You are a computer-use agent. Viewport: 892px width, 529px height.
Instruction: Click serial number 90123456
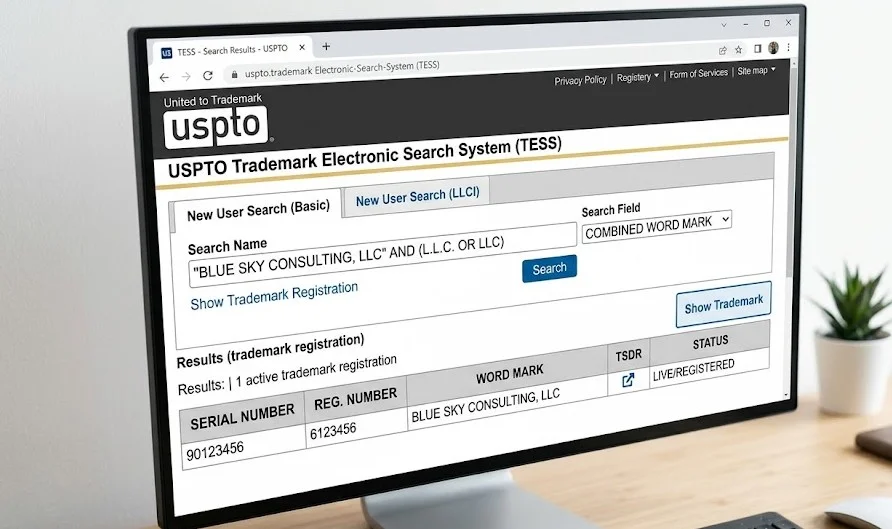click(215, 452)
